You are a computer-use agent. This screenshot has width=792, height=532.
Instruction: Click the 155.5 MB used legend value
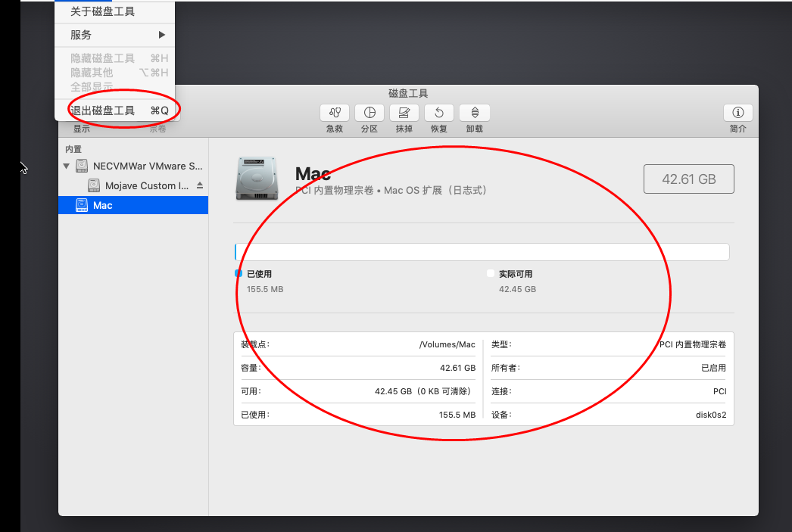265,289
